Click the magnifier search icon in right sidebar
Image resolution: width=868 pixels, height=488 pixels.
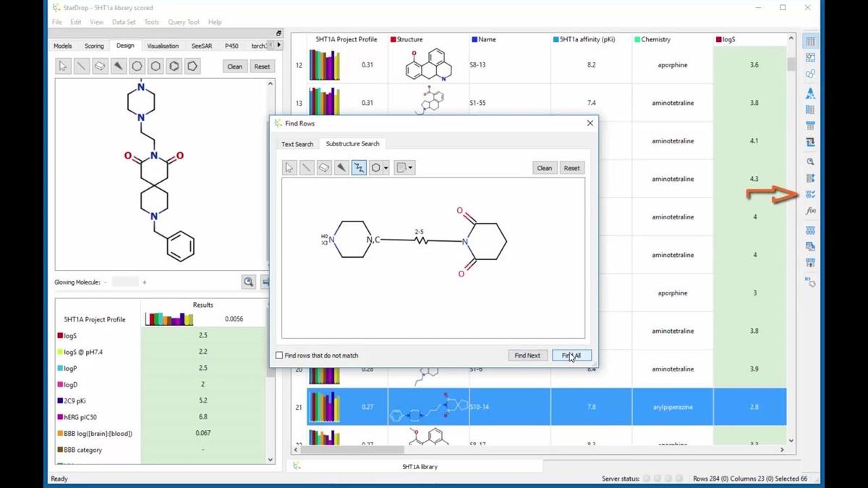[810, 161]
